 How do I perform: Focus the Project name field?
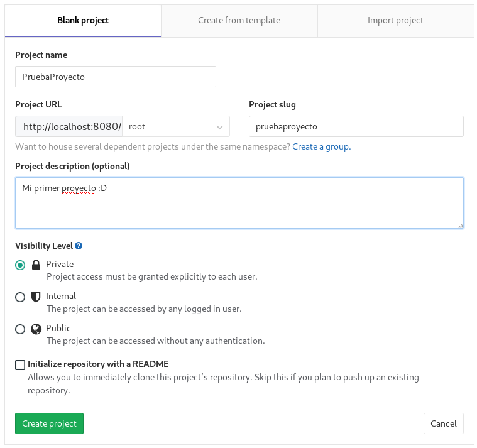pyautogui.click(x=115, y=77)
